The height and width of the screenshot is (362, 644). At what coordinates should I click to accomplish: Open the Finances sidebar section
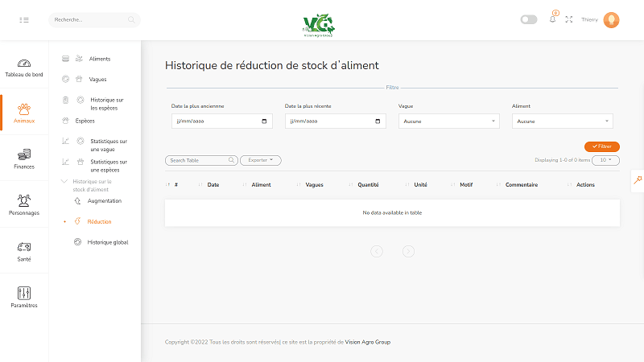pyautogui.click(x=24, y=158)
